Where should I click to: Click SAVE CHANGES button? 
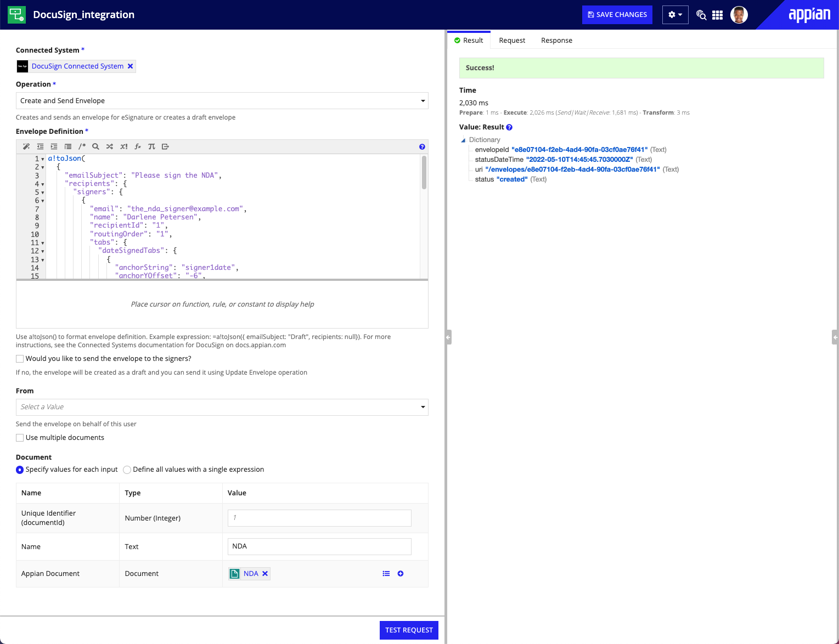[617, 15]
